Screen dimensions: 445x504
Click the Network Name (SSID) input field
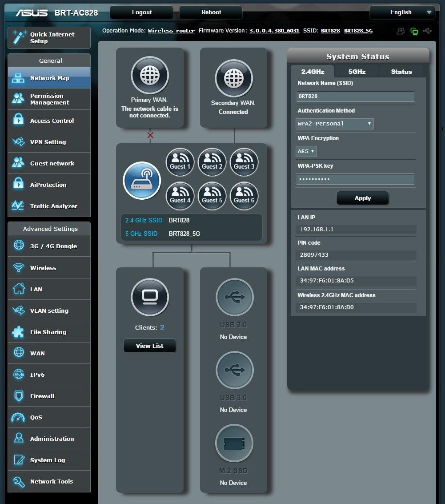[355, 96]
